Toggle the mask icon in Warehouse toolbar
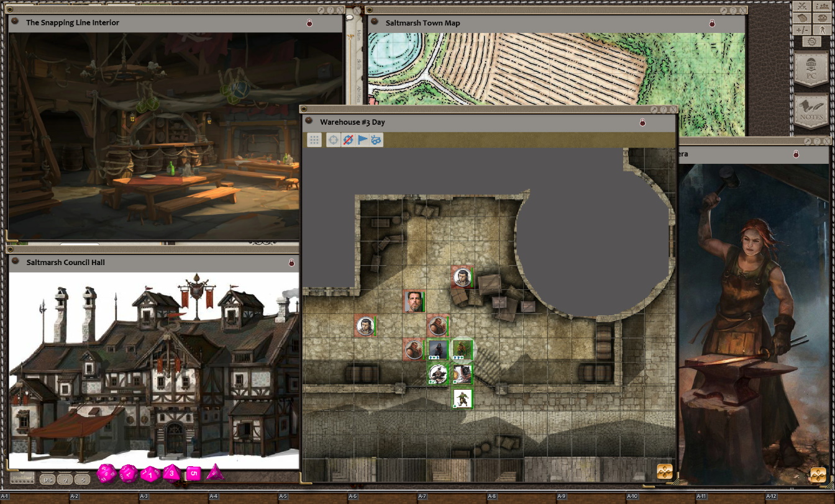 click(x=376, y=140)
